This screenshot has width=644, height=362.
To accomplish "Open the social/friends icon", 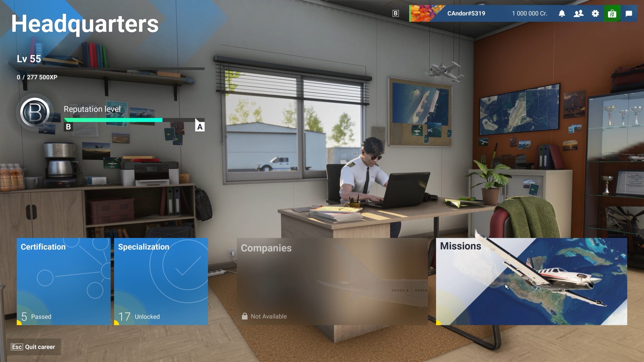I will (x=578, y=13).
